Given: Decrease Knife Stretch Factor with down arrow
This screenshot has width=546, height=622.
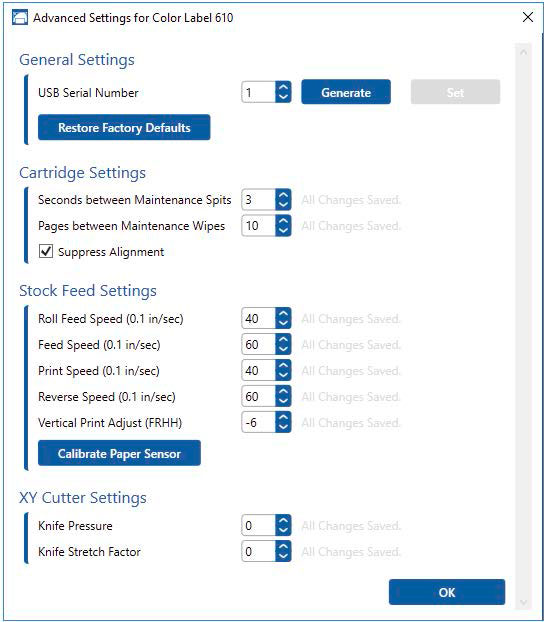Looking at the screenshot, I should (283, 557).
